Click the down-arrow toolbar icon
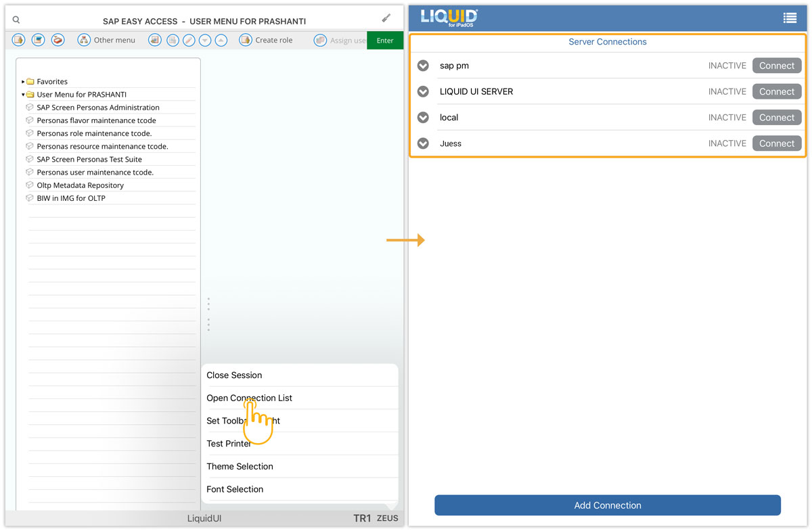The height and width of the screenshot is (531, 812). pos(205,40)
